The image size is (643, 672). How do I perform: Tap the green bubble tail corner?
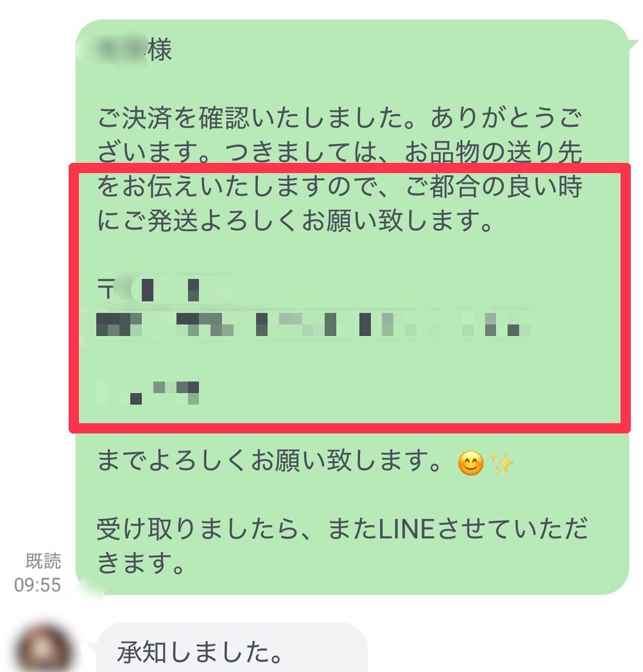[x=631, y=42]
